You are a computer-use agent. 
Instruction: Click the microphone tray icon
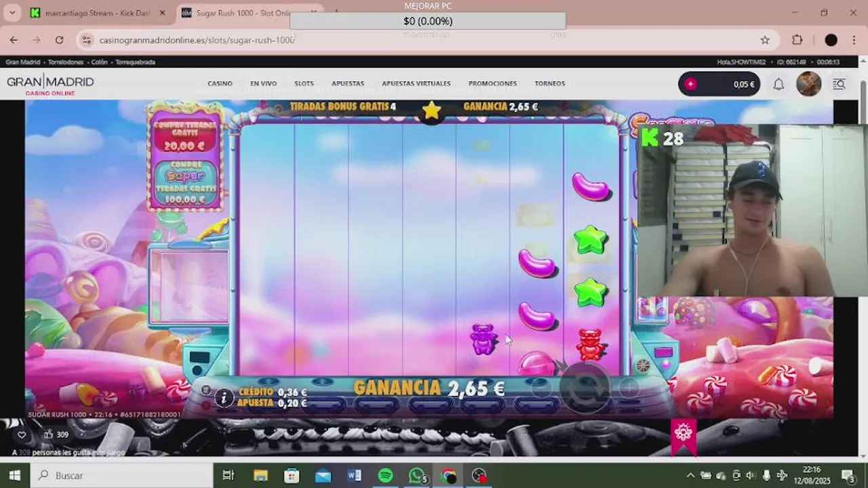tap(766, 475)
